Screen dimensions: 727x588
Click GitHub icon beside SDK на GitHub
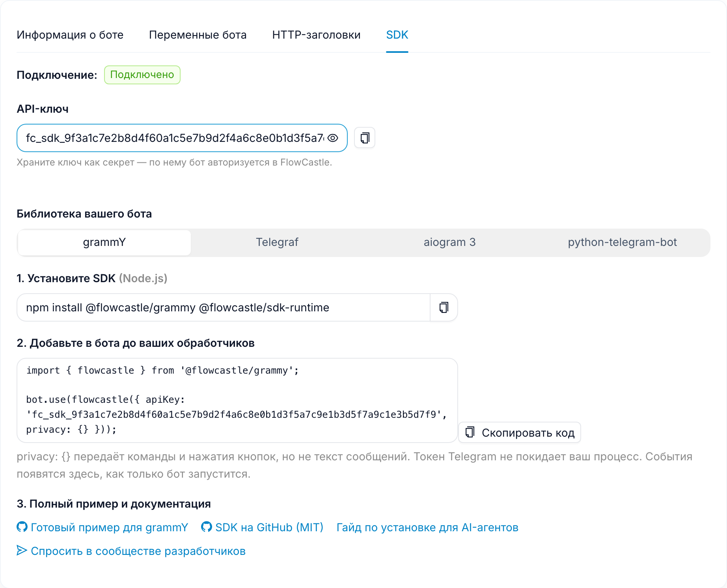(207, 527)
